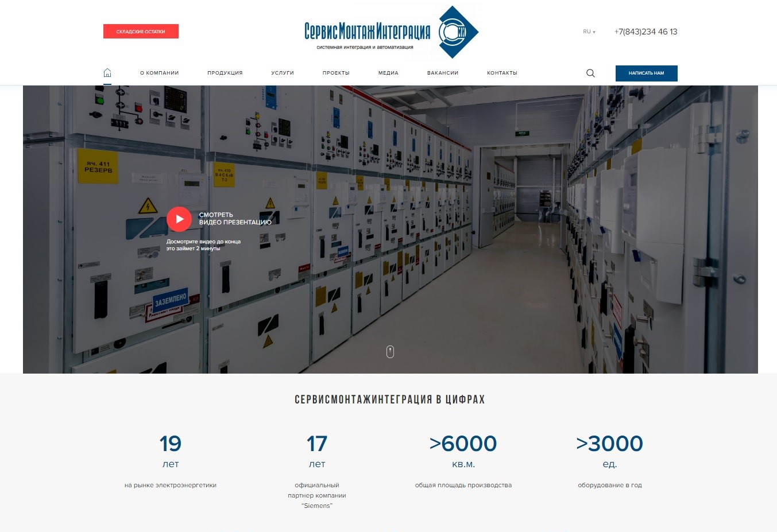Screen dimensions: 777x532
Task: Click the СКЛАДСКИЕ ОСТАТКИ red button
Action: (x=141, y=32)
